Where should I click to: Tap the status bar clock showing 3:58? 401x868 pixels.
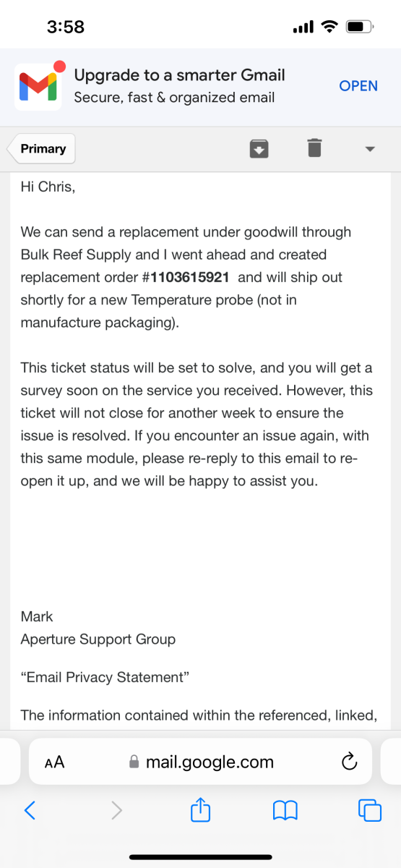tap(66, 27)
